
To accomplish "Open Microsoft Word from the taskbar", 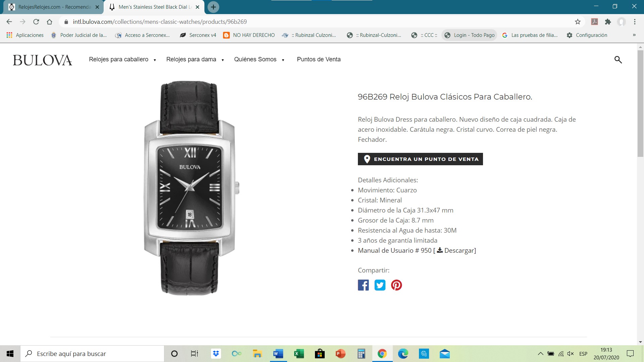I will 278,354.
